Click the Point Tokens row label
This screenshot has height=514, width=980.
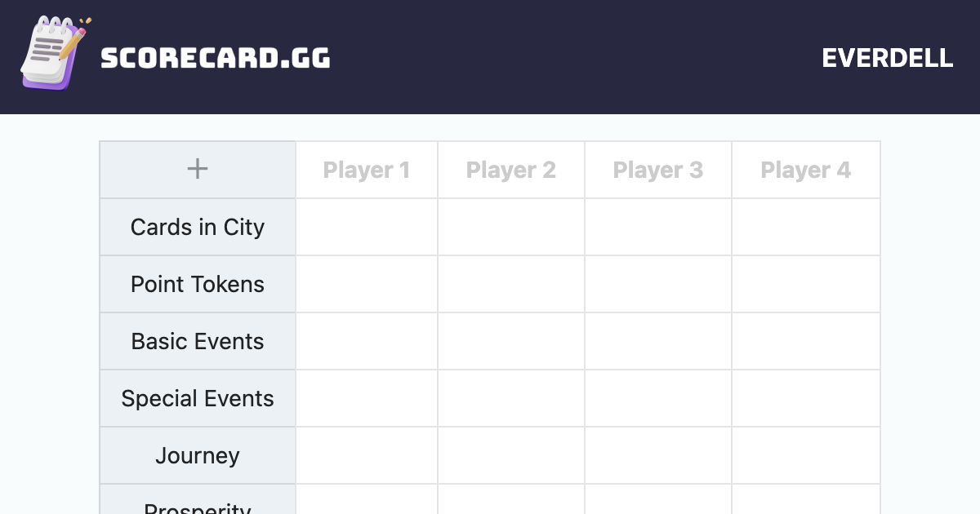tap(198, 284)
